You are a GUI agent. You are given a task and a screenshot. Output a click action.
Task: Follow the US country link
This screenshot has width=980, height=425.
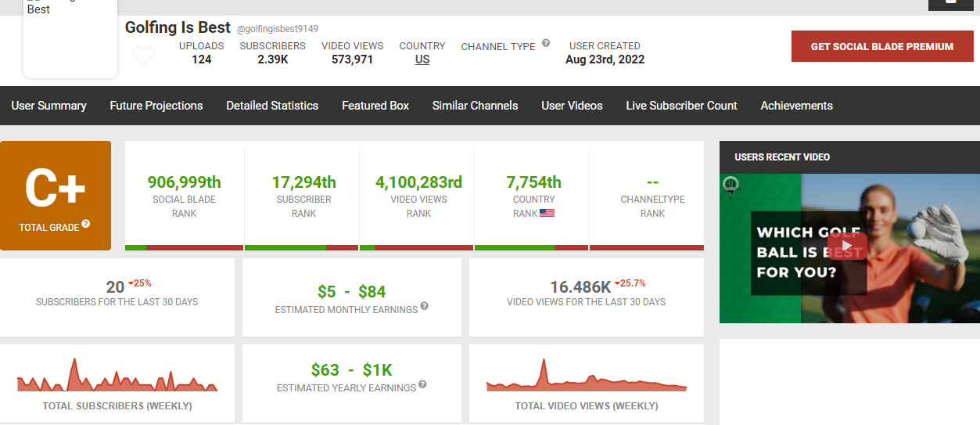tap(422, 59)
